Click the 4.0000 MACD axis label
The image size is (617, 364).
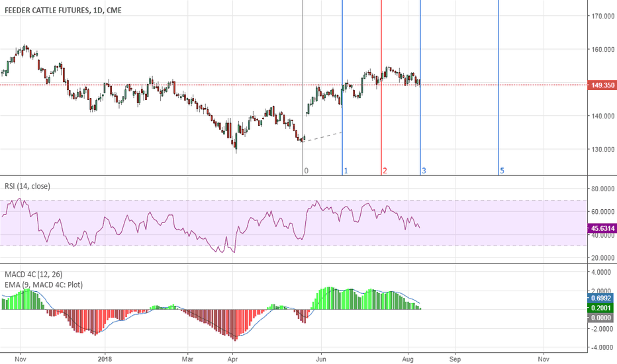(x=602, y=272)
